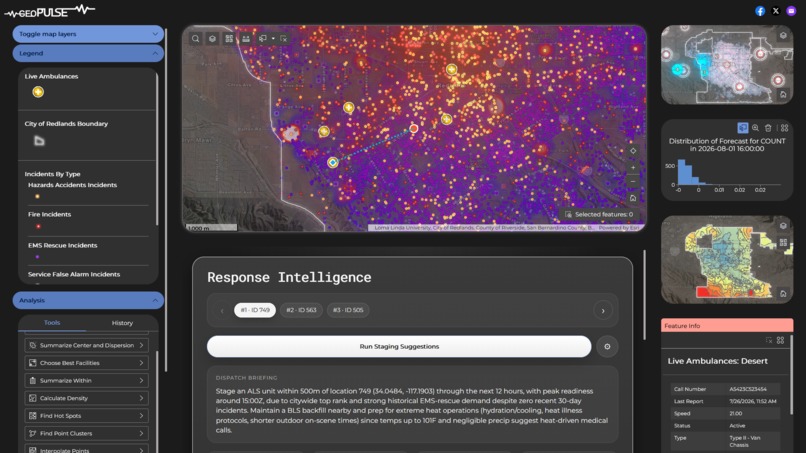This screenshot has width=806, height=453.
Task: Open Find Hot Spots tool
Action: click(86, 415)
